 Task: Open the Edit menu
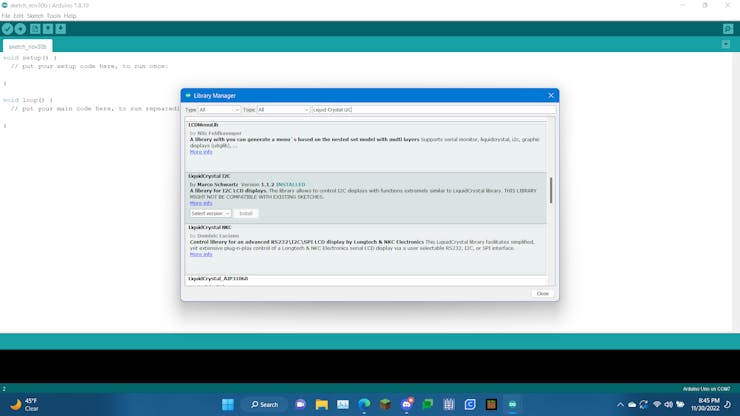pyautogui.click(x=18, y=16)
